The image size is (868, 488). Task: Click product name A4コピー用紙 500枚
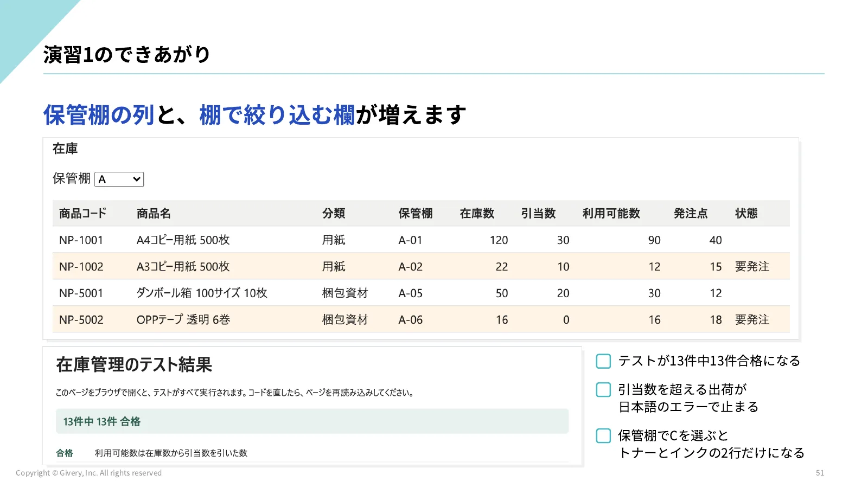pyautogui.click(x=183, y=240)
